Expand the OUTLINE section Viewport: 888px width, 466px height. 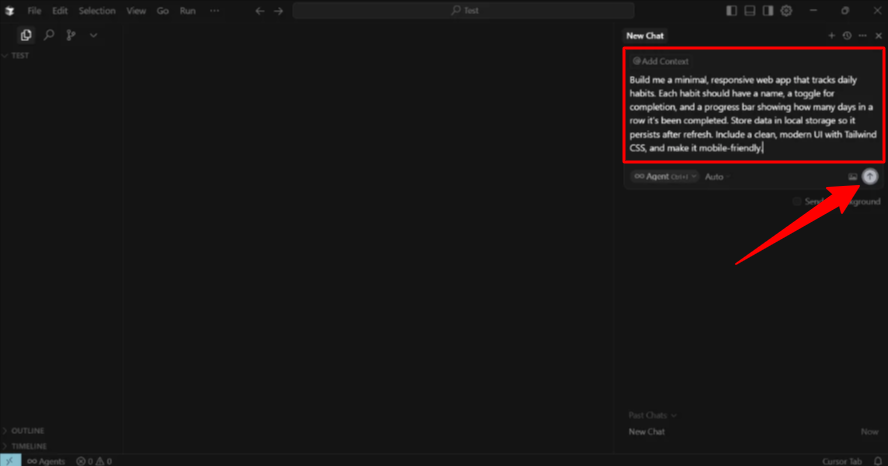(28, 431)
